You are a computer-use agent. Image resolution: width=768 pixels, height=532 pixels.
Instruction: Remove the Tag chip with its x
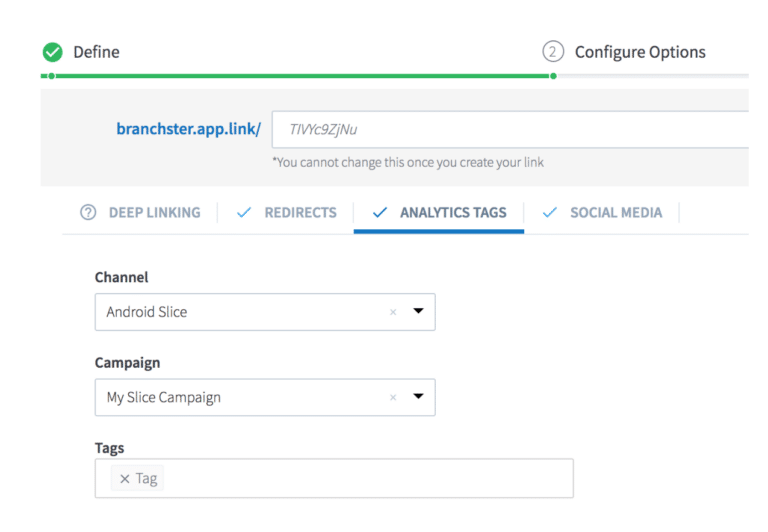[125, 479]
